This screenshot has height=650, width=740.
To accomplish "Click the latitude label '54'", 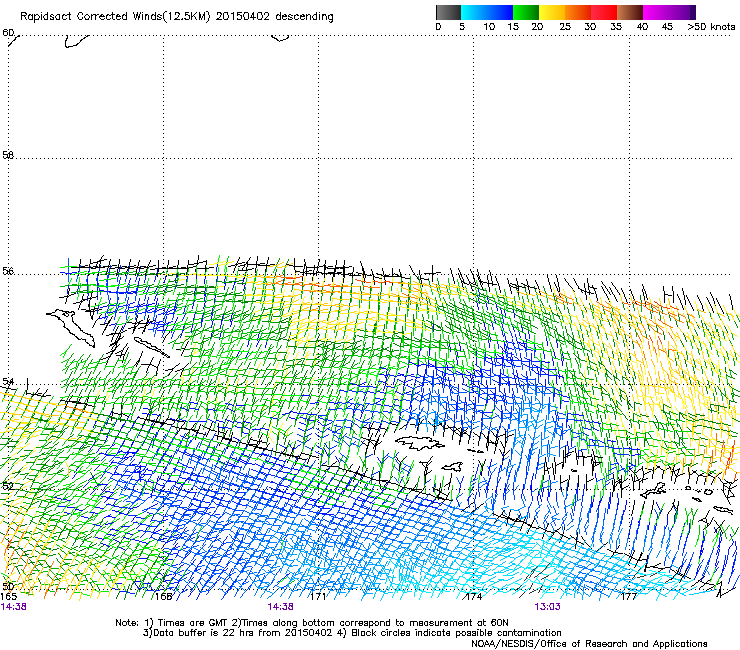I will pyautogui.click(x=8, y=381).
